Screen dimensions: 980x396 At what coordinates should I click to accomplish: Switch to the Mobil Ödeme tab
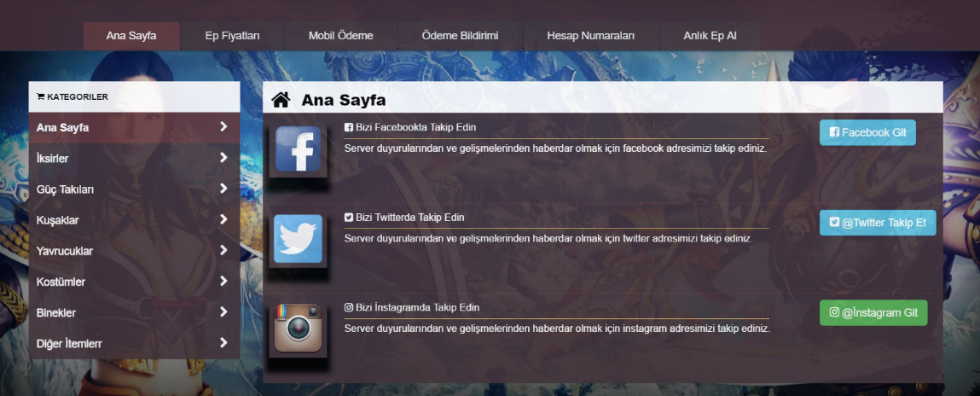click(x=340, y=36)
